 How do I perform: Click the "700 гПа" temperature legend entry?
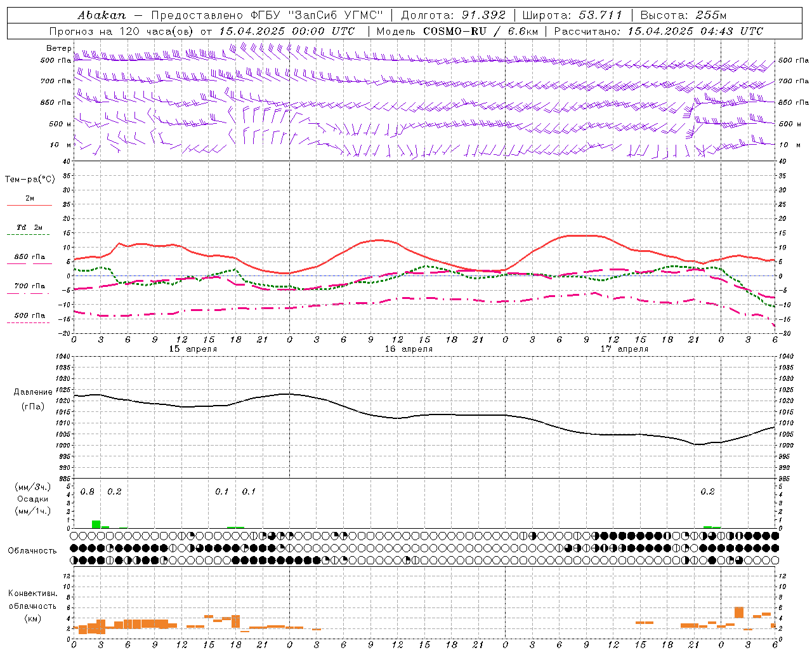point(30,286)
